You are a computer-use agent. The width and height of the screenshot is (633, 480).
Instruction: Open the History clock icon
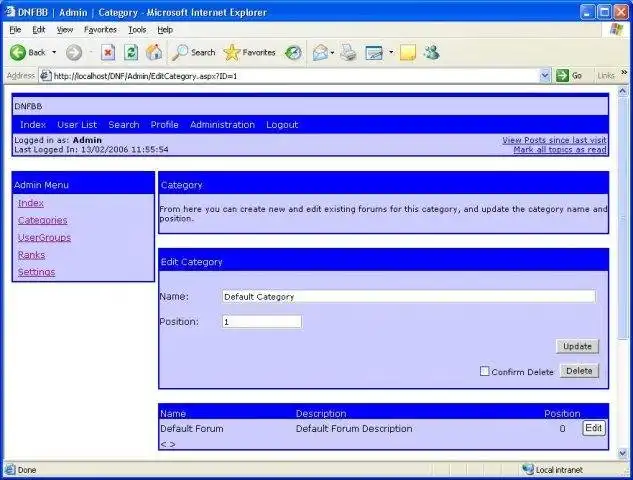293,53
